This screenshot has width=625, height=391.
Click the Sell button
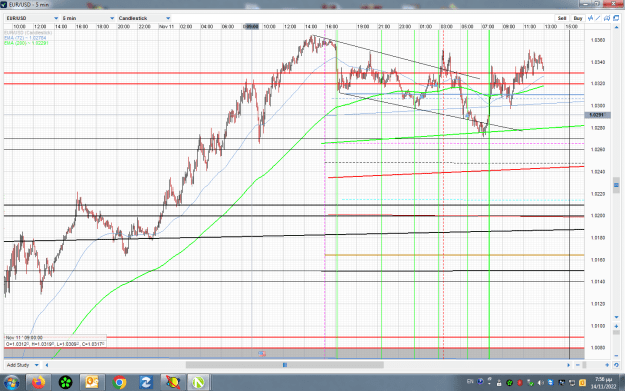[x=562, y=18]
